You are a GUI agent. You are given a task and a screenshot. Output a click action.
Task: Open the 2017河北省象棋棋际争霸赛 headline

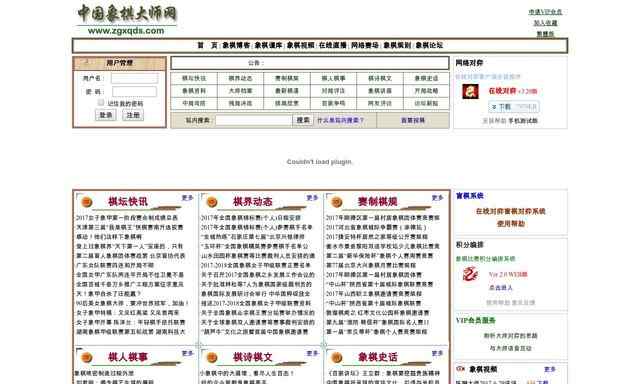[376, 227]
